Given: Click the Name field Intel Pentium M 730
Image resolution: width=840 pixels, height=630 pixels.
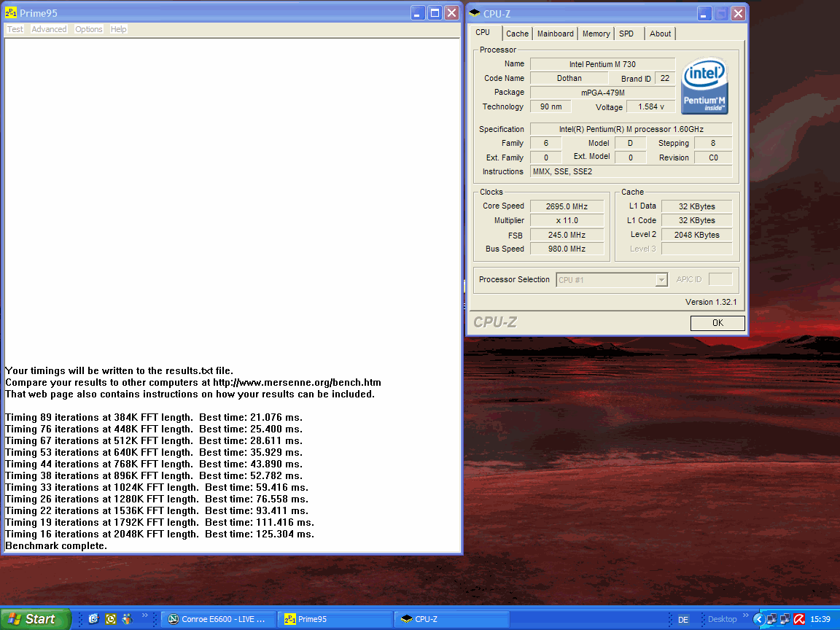Looking at the screenshot, I should pyautogui.click(x=603, y=64).
